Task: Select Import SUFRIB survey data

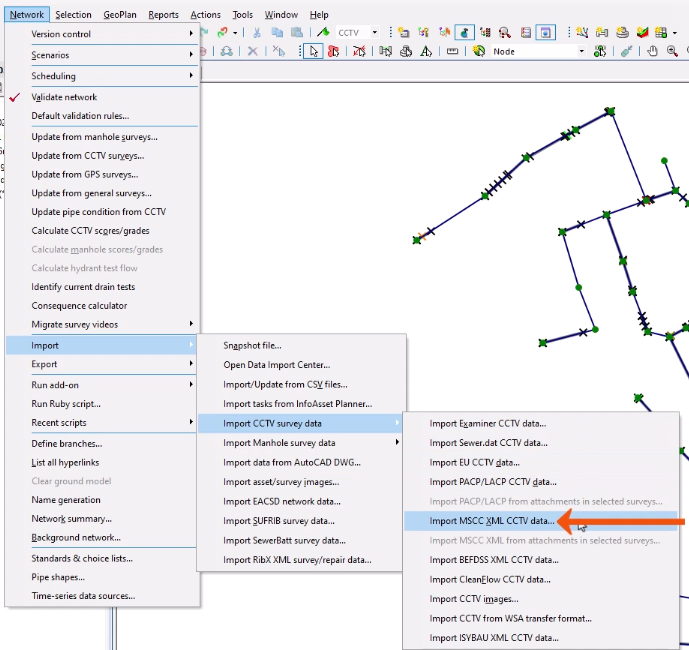Action: click(300, 521)
